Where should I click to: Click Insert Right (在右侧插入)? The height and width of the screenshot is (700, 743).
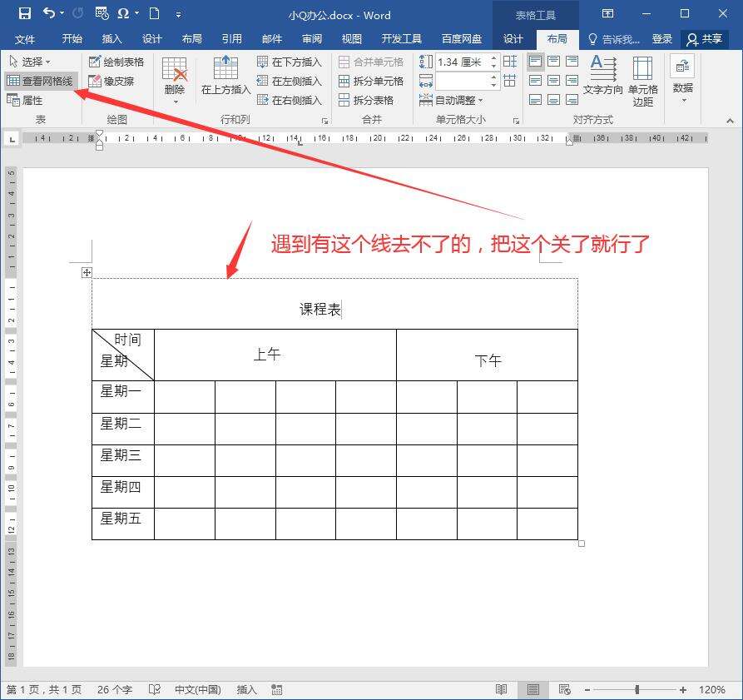290,100
